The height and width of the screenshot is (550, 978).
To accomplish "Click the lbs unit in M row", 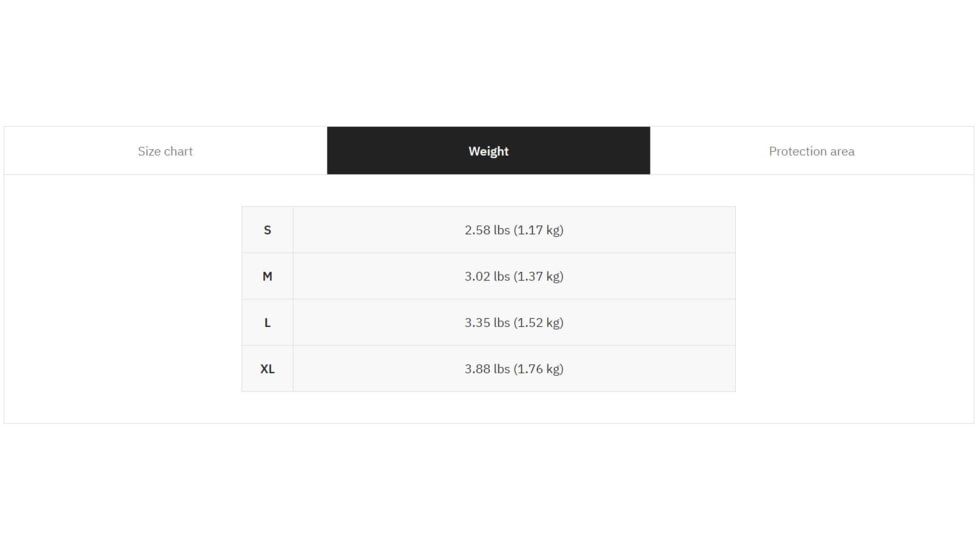I will (502, 276).
